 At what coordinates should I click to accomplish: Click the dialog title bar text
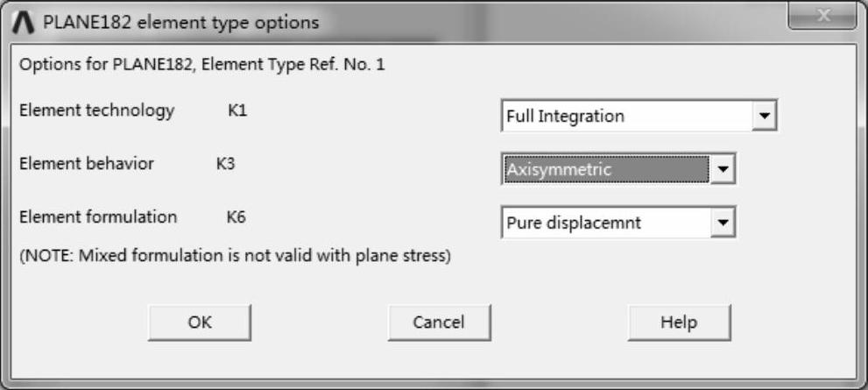click(180, 22)
